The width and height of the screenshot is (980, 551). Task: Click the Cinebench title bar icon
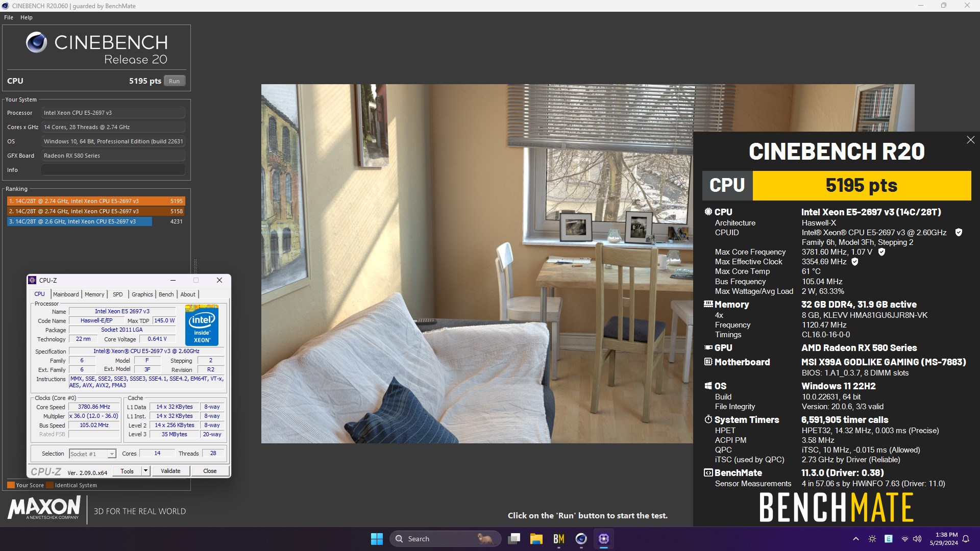[5, 6]
